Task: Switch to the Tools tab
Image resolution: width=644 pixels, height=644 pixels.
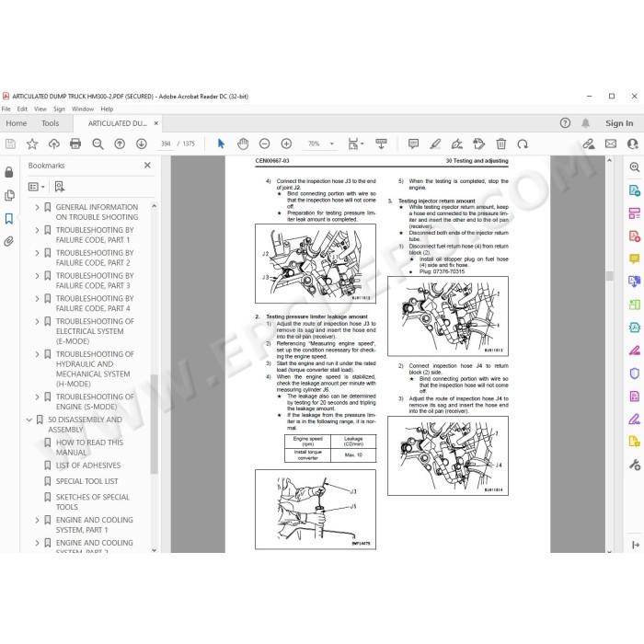Action: pyautogui.click(x=50, y=123)
